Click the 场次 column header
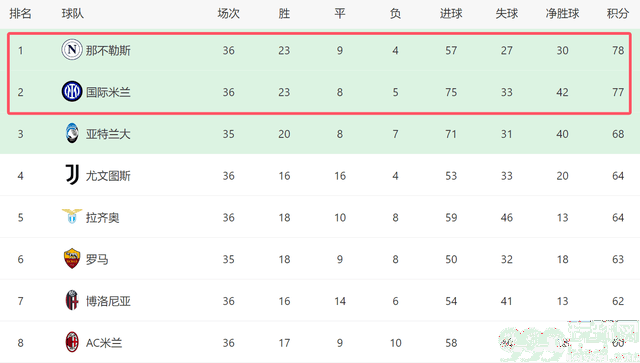 [229, 13]
